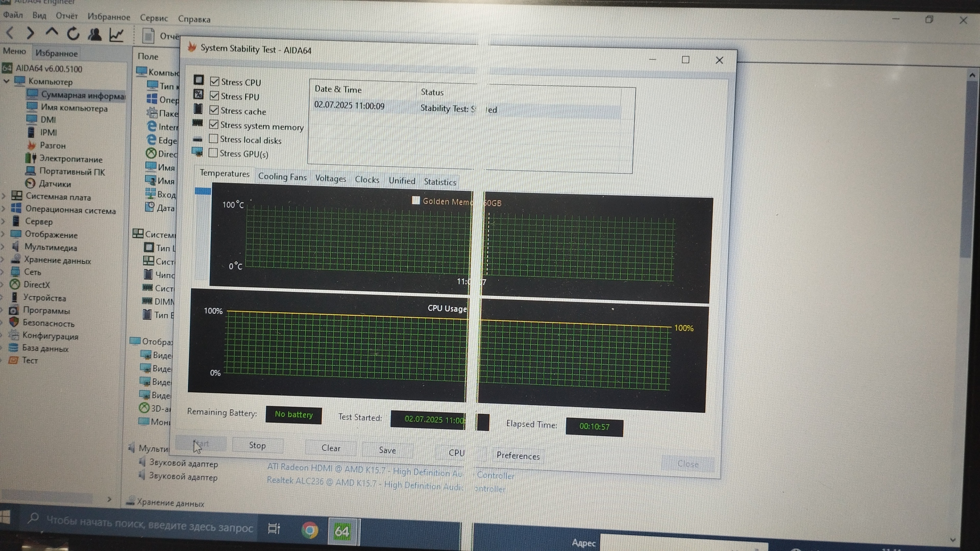Click AIDA64 icon in Windows taskbar
Image resolution: width=980 pixels, height=551 pixels.
point(342,532)
